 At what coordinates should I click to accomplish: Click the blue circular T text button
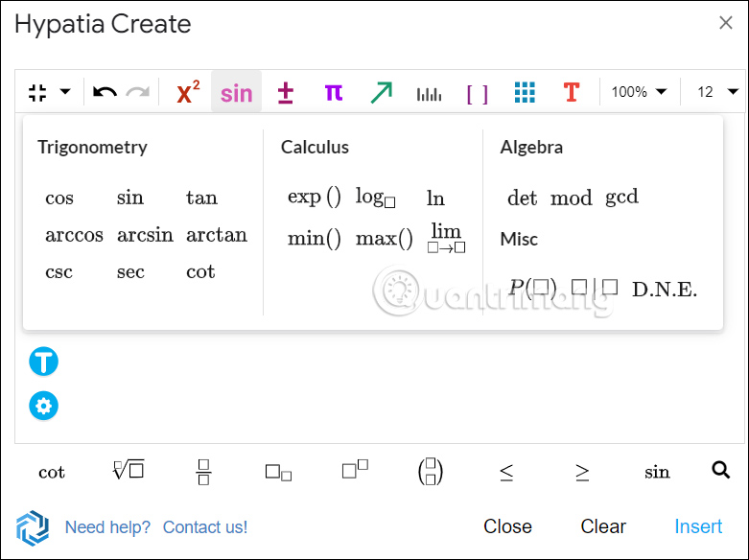(43, 362)
